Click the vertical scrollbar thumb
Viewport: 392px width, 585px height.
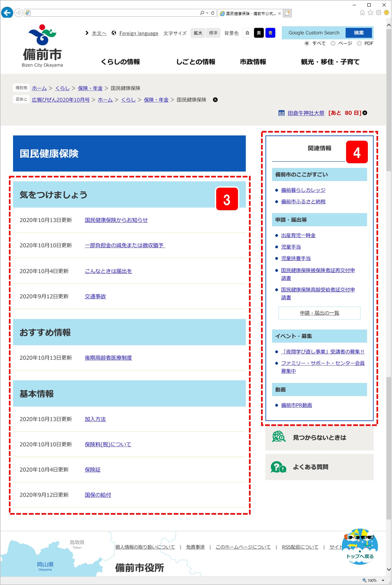click(389, 100)
